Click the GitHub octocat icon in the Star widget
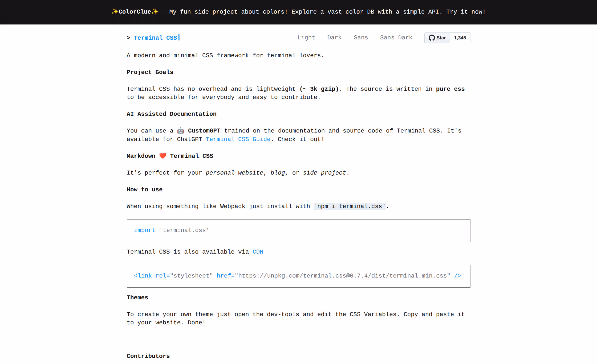The width and height of the screenshot is (597, 364). coord(432,38)
